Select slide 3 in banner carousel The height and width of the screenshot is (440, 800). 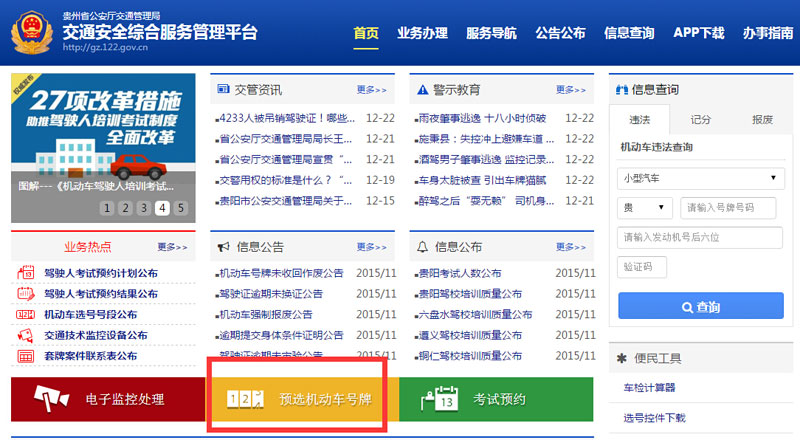144,208
